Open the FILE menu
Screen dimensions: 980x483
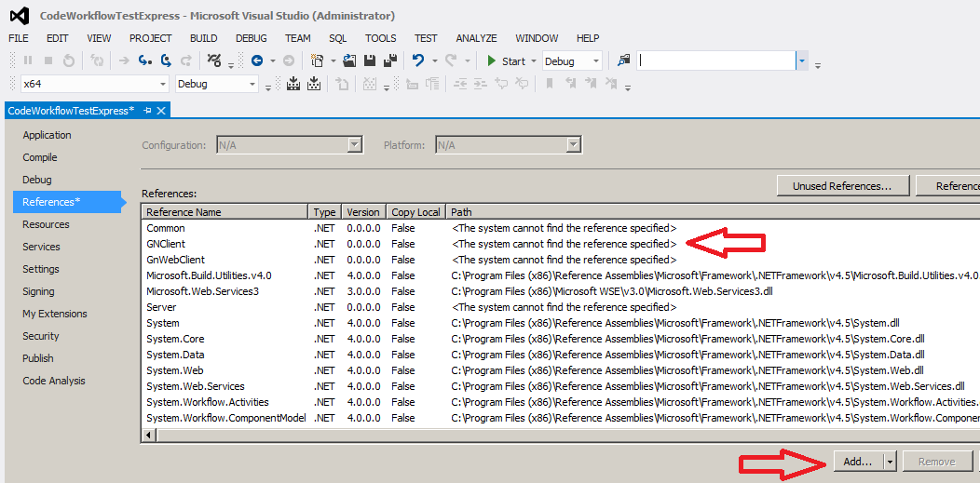pyautogui.click(x=19, y=38)
